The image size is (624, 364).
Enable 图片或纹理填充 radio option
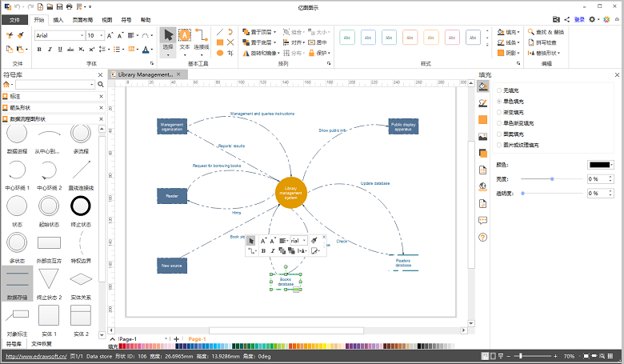coord(500,145)
